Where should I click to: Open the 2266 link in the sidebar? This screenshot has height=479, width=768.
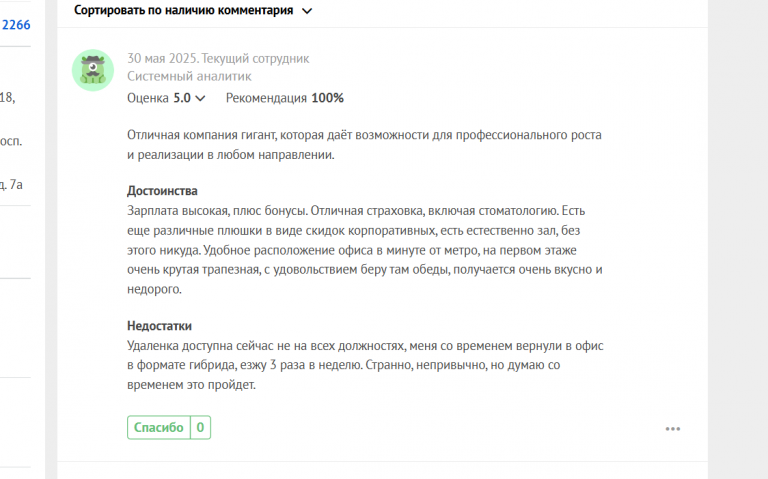[x=16, y=24]
